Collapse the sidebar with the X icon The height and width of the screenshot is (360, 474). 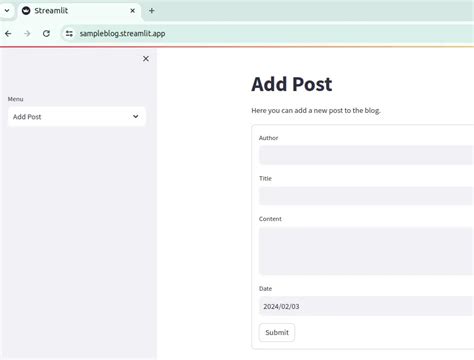(146, 59)
